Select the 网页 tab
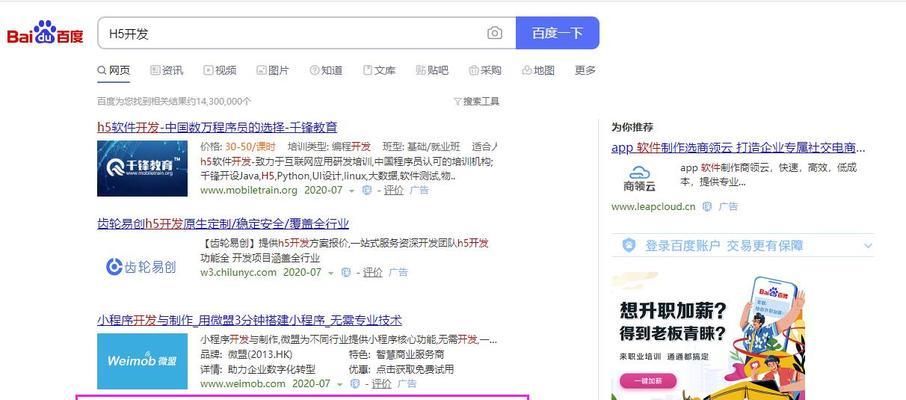The width and height of the screenshot is (906, 400). (114, 71)
